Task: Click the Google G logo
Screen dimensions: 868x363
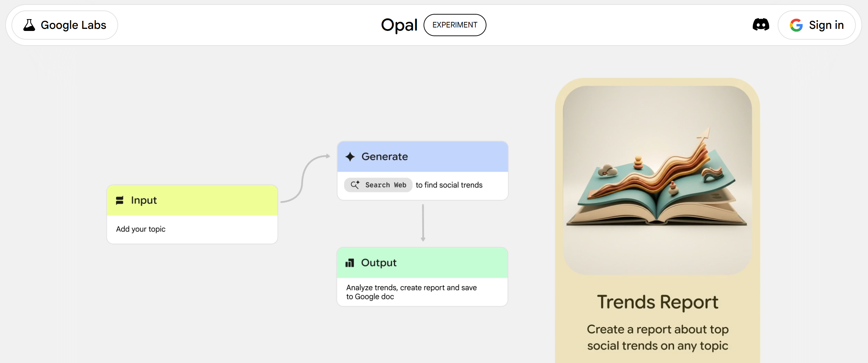Action: [x=796, y=25]
